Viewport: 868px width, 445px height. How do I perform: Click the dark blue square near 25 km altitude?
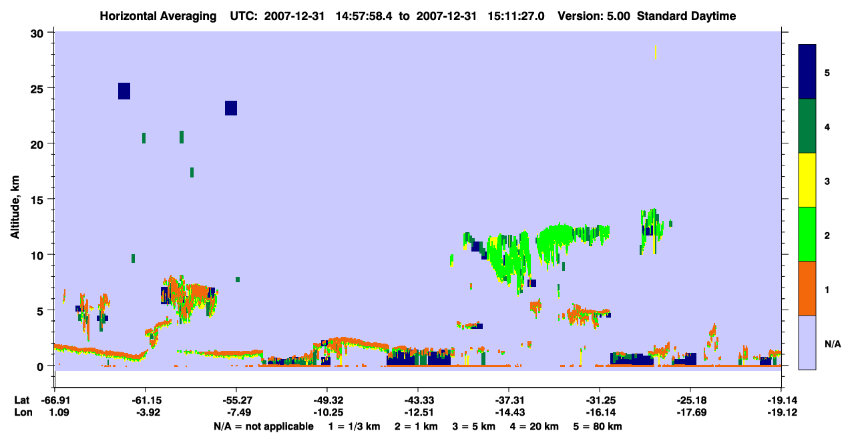pyautogui.click(x=124, y=91)
